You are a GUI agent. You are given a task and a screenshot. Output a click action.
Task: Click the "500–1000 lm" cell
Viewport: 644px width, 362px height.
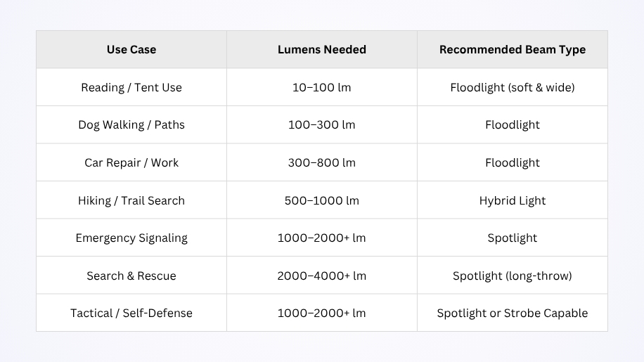(321, 200)
